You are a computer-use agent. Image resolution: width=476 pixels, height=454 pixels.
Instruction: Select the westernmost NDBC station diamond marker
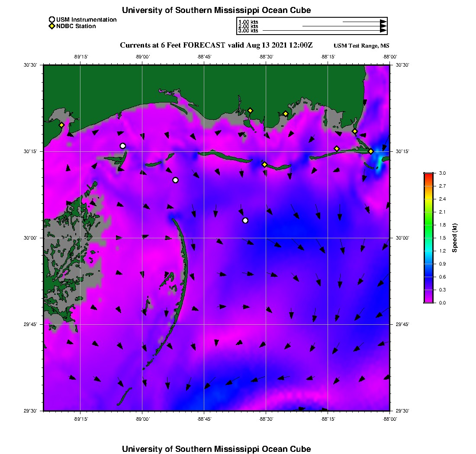62,125
